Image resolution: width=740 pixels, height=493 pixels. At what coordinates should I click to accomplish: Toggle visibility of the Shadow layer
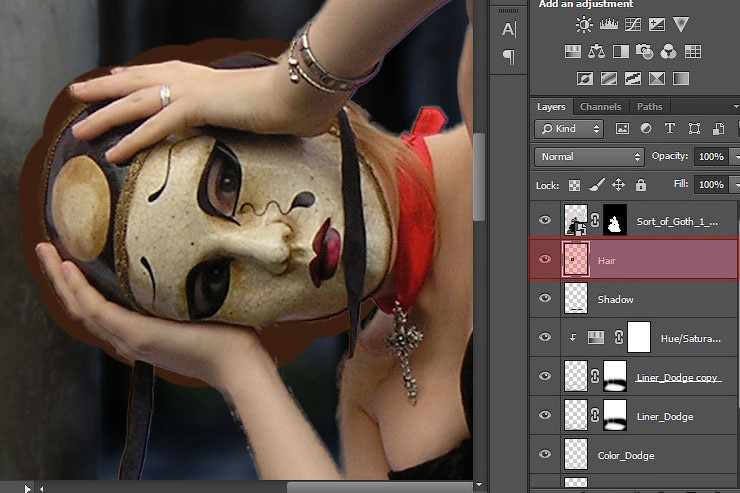click(x=545, y=299)
